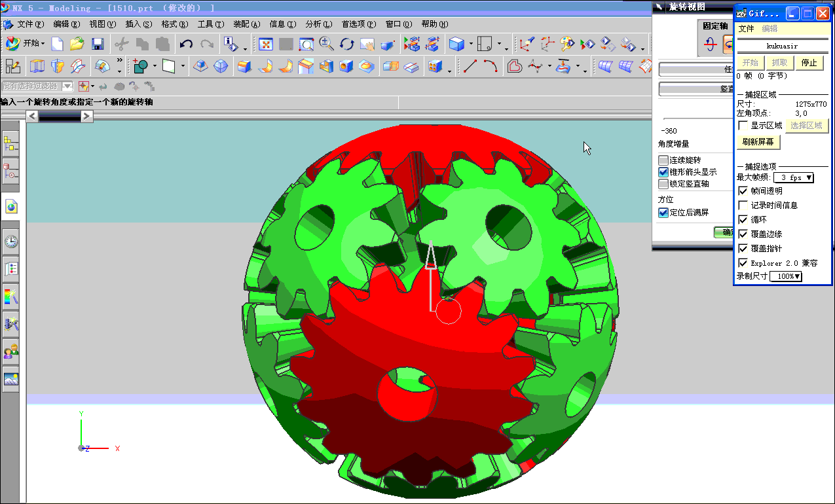Create a new file with the New icon
Image resolution: width=835 pixels, height=504 pixels.
point(58,44)
